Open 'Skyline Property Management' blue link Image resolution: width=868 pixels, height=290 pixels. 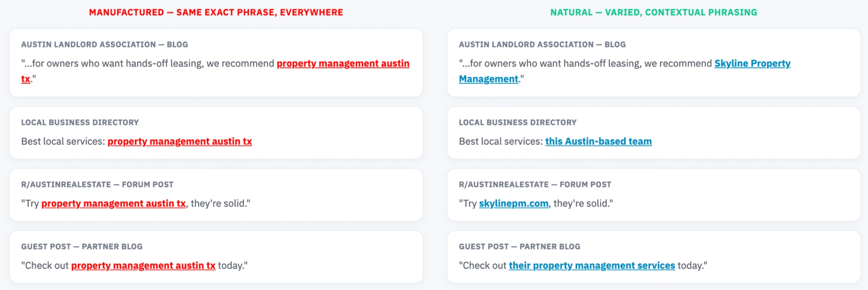click(x=752, y=63)
